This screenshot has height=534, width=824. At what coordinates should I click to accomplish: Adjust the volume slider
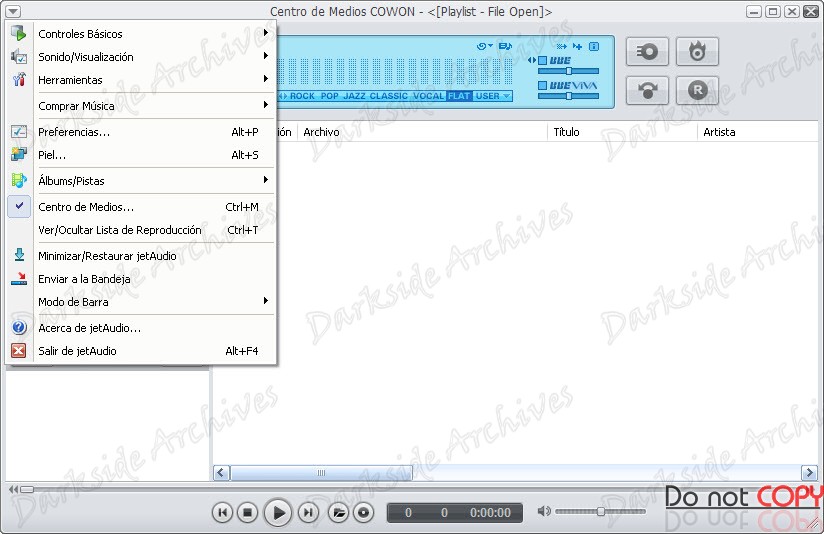[x=600, y=511]
